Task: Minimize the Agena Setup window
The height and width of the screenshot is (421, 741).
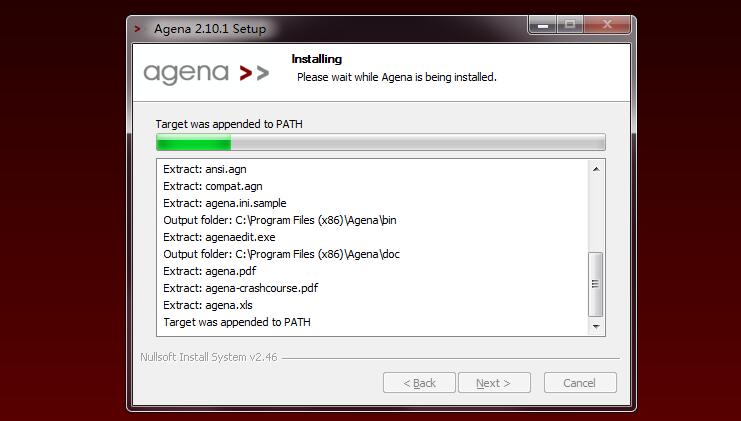Action: pyautogui.click(x=543, y=25)
